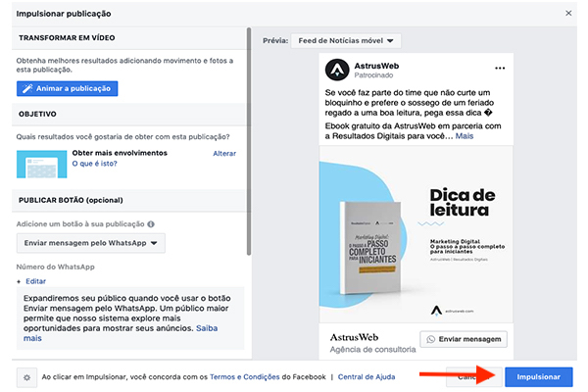
Task: Click the AstrusWeb profile logo
Action: [x=337, y=70]
